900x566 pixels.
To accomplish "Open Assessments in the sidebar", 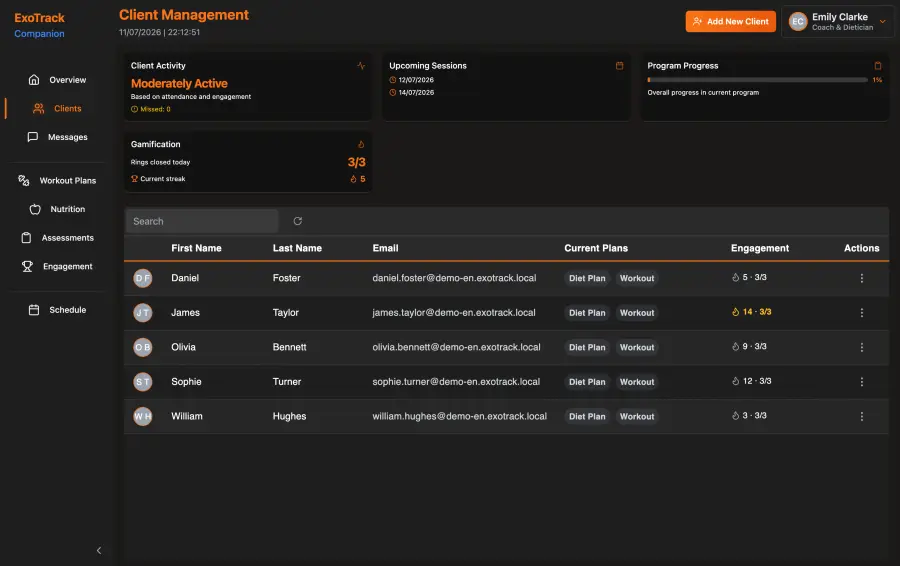I will tap(57, 238).
